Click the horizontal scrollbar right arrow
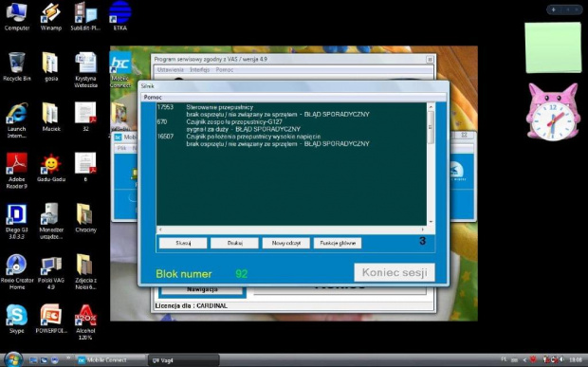Viewport: 588px width, 367px height. click(423, 229)
